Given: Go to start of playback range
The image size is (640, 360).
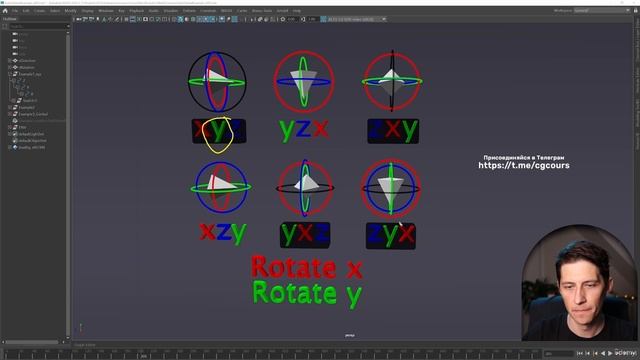Looking at the screenshot, I should tap(580, 353).
